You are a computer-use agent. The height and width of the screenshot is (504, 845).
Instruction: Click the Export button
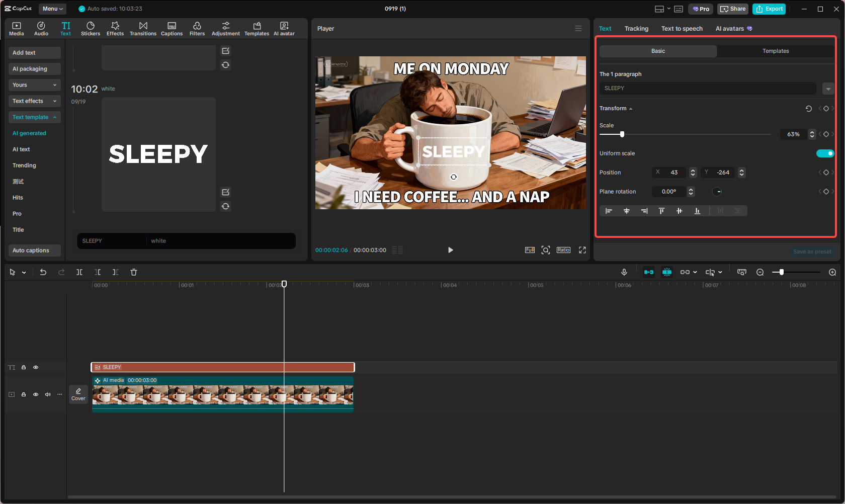pyautogui.click(x=769, y=9)
